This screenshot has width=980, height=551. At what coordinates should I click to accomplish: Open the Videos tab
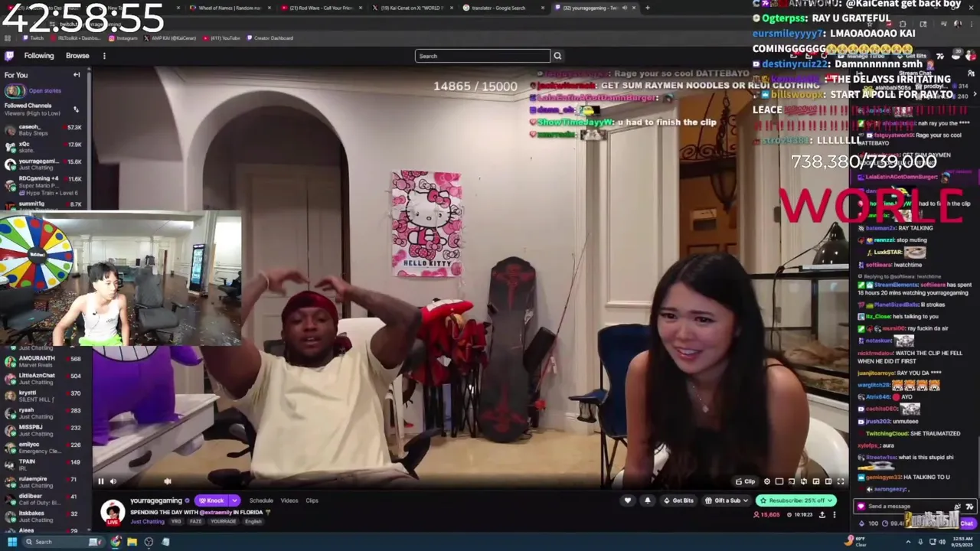tap(289, 500)
